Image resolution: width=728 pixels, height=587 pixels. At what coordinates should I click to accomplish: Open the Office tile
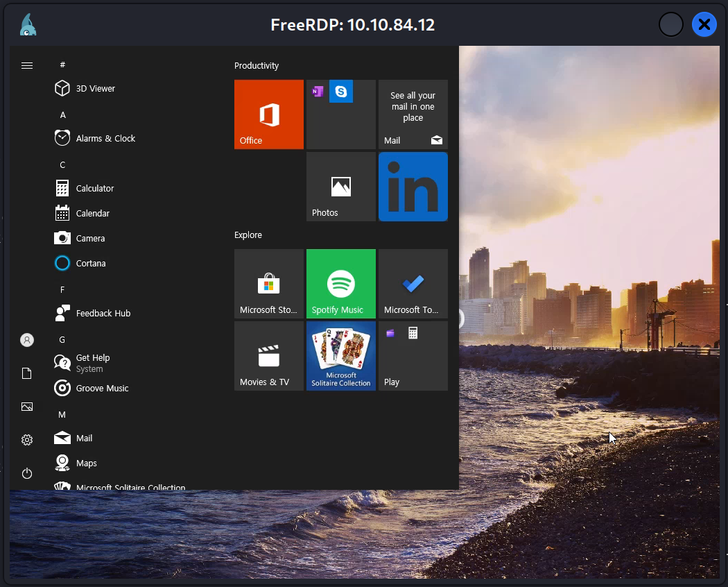tap(269, 114)
